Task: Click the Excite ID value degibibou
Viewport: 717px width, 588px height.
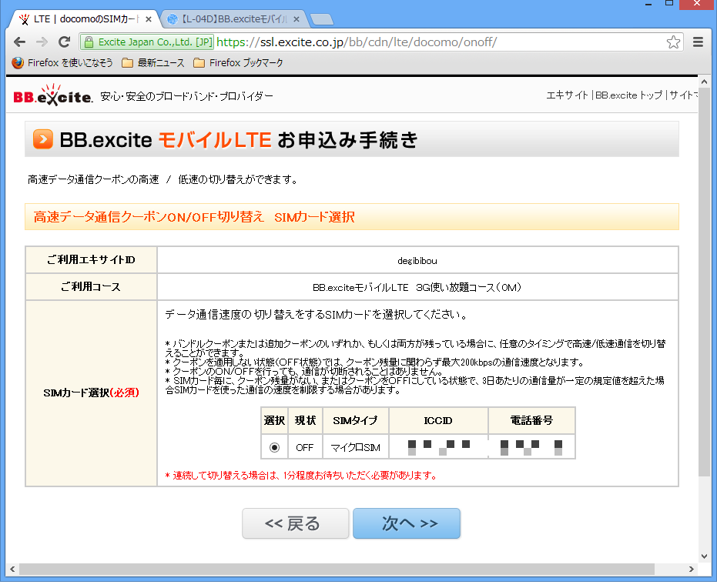Action: point(417,261)
